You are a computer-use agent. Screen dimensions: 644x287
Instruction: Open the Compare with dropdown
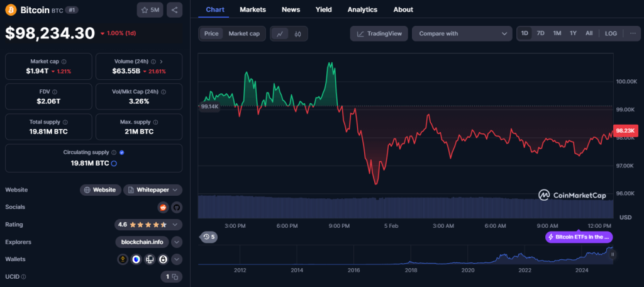point(462,33)
